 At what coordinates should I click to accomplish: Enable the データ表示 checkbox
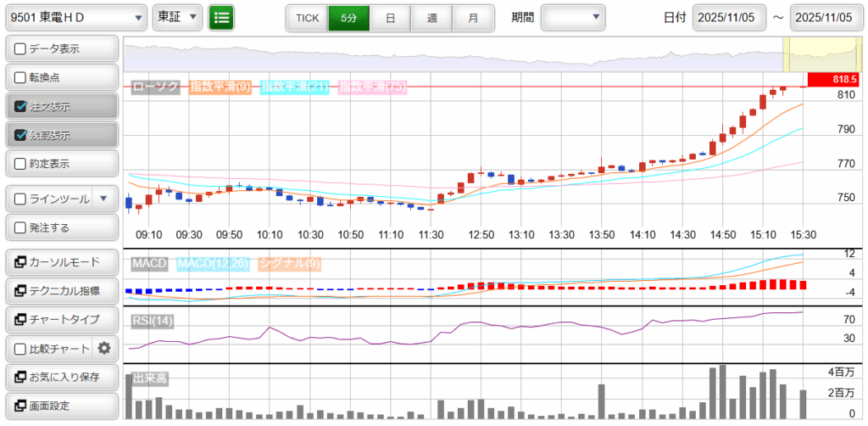point(22,49)
